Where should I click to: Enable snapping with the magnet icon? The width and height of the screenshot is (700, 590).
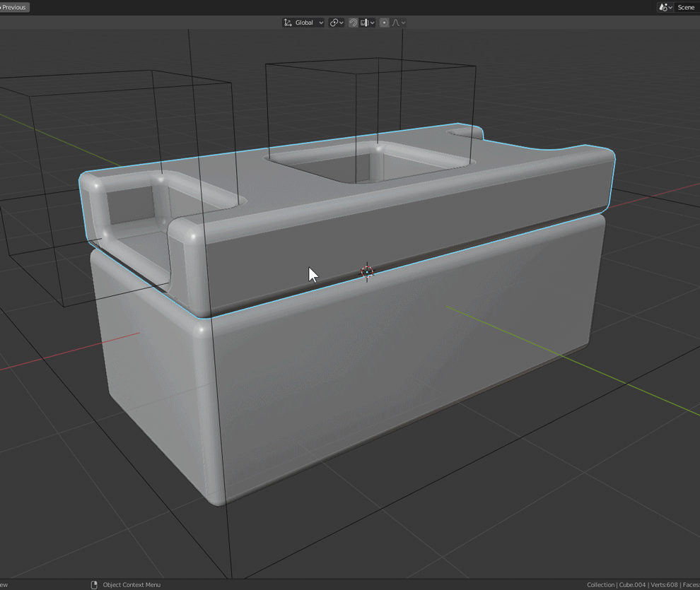click(x=353, y=22)
